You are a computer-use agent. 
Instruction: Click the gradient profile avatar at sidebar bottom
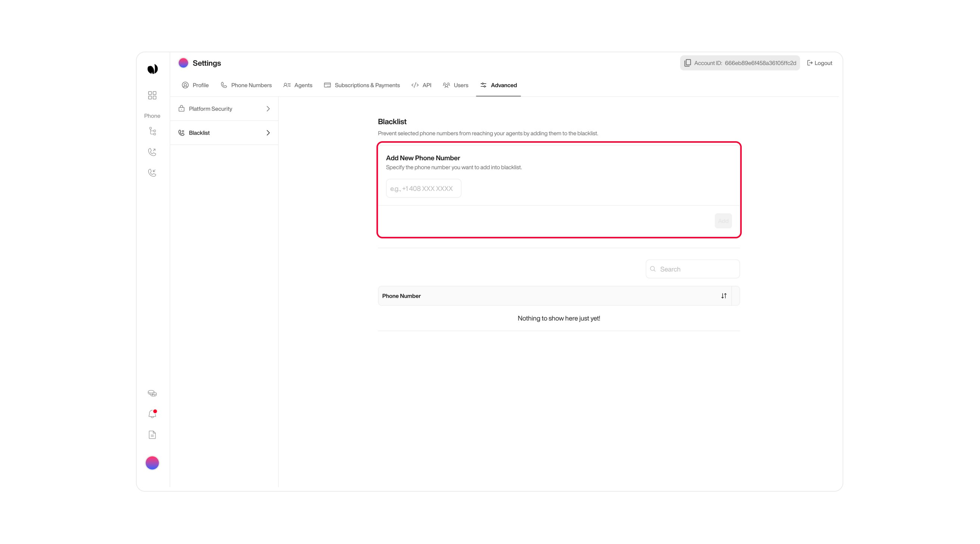tap(152, 463)
